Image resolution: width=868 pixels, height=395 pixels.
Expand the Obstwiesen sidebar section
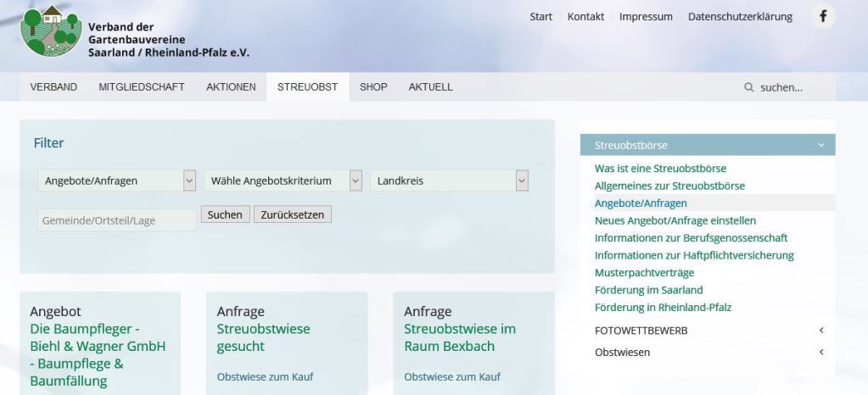[820, 353]
